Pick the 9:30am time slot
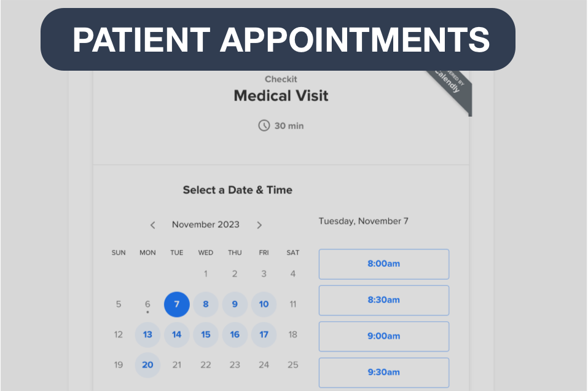Image resolution: width=588 pixels, height=391 pixels. [x=383, y=372]
